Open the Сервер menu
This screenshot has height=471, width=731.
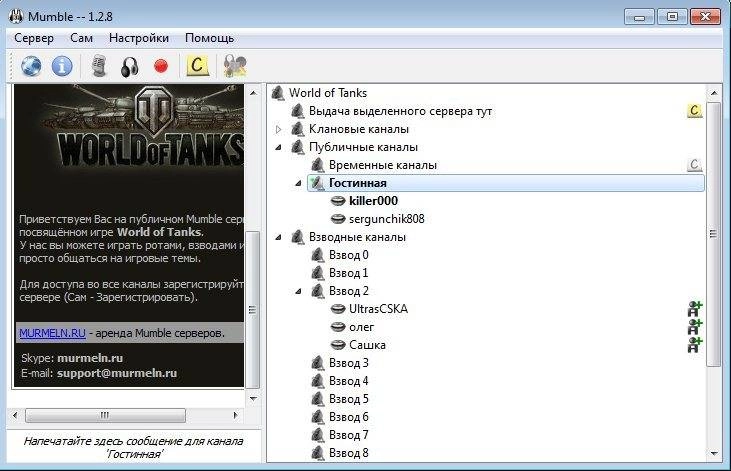[x=34, y=38]
